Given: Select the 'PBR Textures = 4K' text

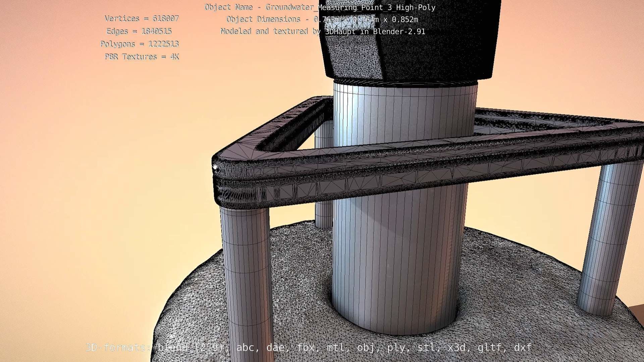Looking at the screenshot, I should pos(142,57).
